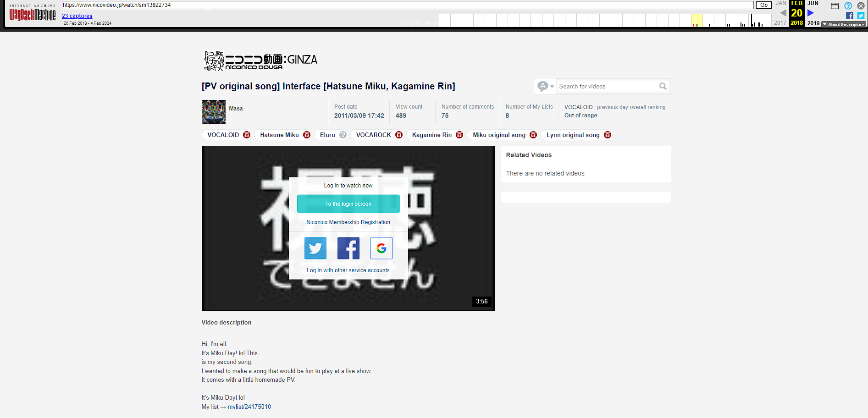868x418 pixels.
Task: Open the Miku original song dictionary icon
Action: (x=533, y=135)
